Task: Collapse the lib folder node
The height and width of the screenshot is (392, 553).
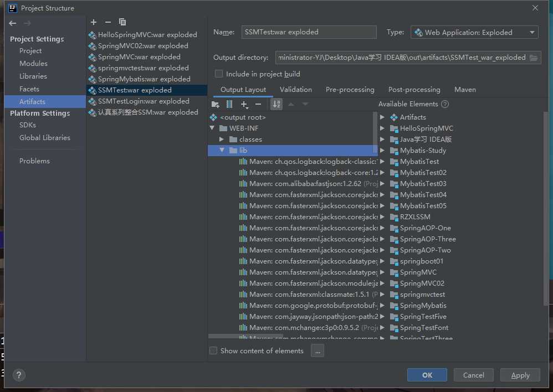Action: (x=222, y=150)
